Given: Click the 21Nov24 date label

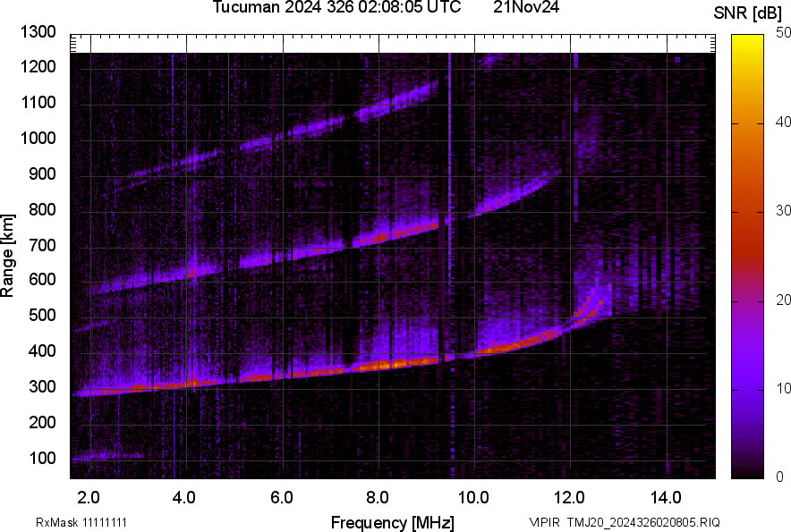Looking at the screenshot, I should coord(526,8).
